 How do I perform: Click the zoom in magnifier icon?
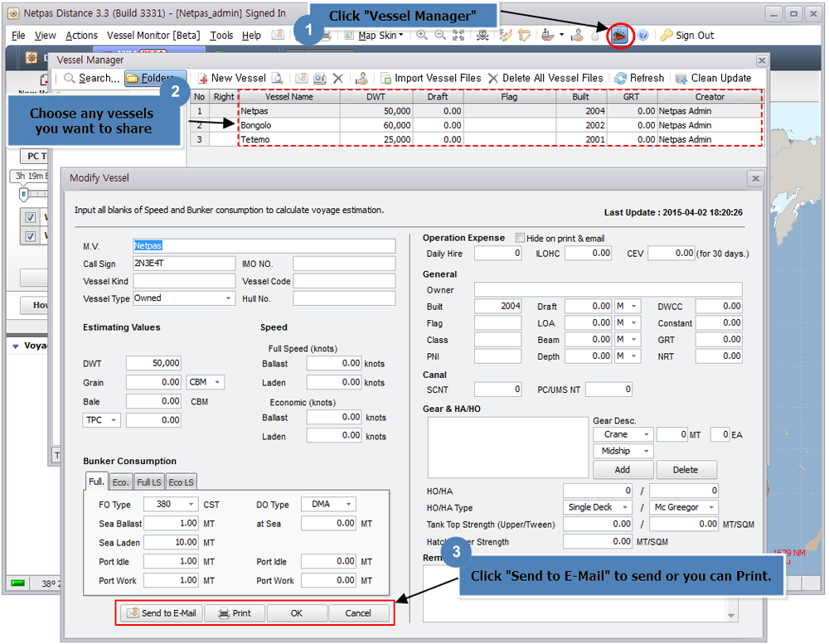pos(422,36)
